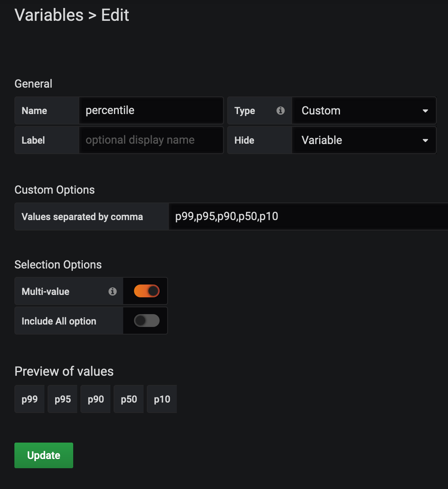
Task: Click the comma-separated values field
Action: [280, 216]
